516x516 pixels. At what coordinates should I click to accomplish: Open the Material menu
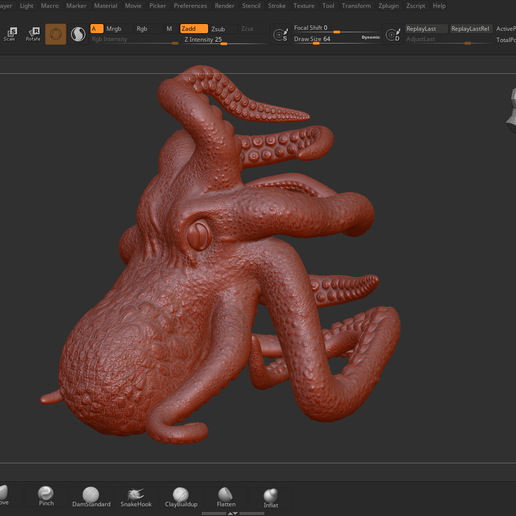pyautogui.click(x=105, y=6)
